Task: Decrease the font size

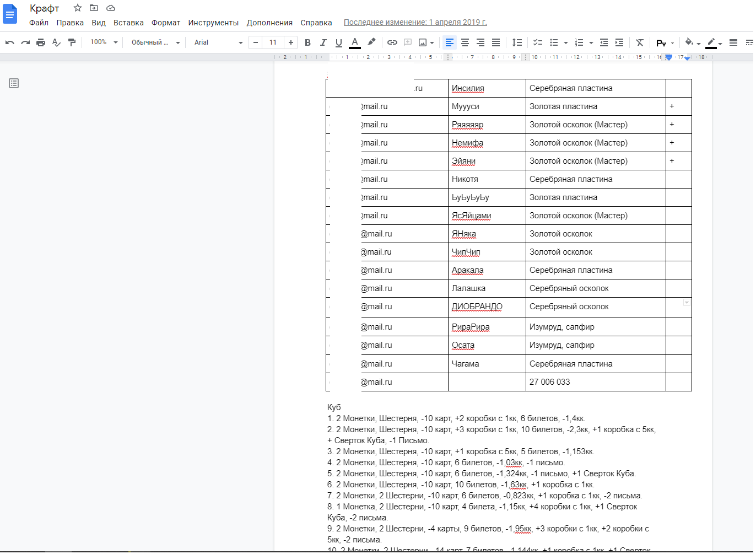Action: tap(256, 42)
